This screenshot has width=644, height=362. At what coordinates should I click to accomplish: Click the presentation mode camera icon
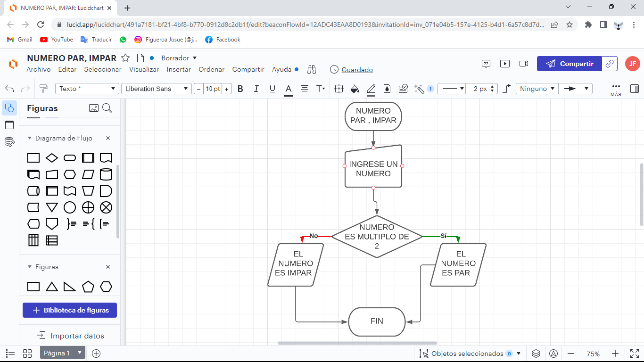point(523,64)
